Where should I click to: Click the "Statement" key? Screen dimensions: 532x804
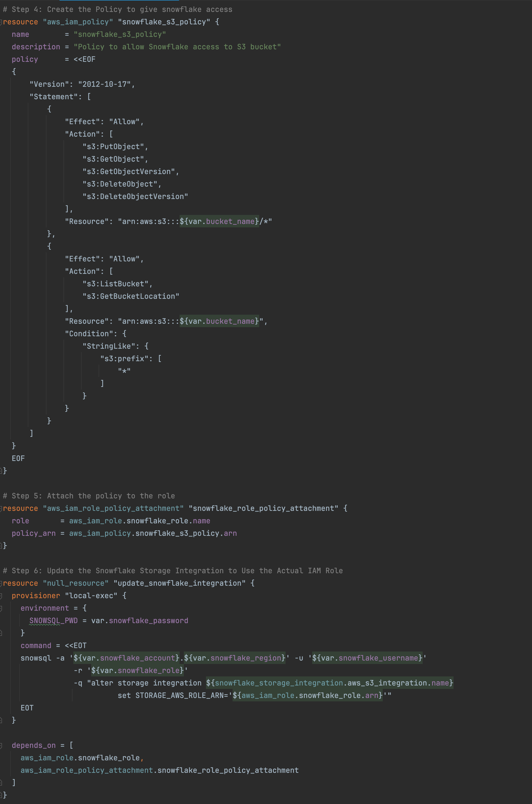(54, 97)
